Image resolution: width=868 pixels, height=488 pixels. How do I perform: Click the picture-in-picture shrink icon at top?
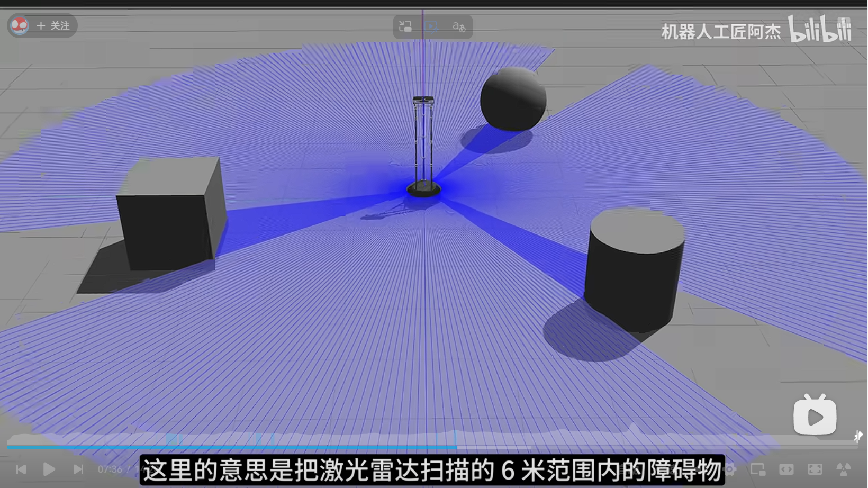(405, 26)
